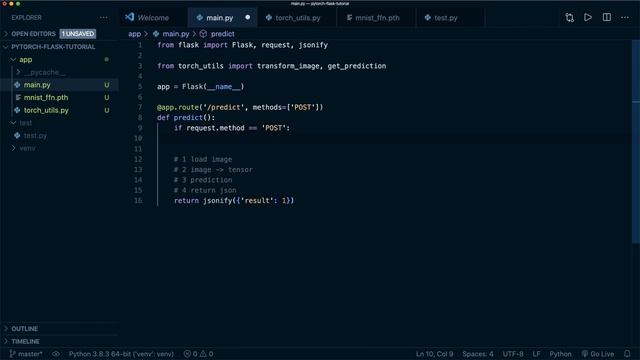Click the eye icon in status bar

click(x=56, y=354)
